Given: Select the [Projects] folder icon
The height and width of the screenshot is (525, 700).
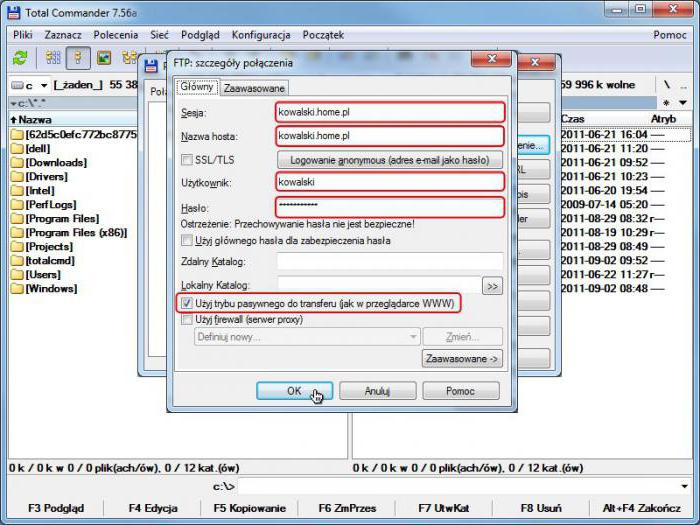Looking at the screenshot, I should click(17, 246).
